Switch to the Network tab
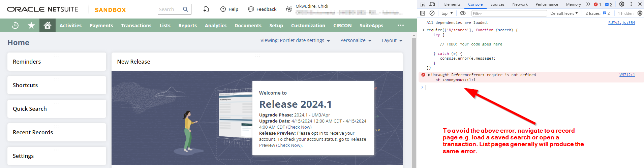The height and width of the screenshot is (168, 644). tap(520, 4)
